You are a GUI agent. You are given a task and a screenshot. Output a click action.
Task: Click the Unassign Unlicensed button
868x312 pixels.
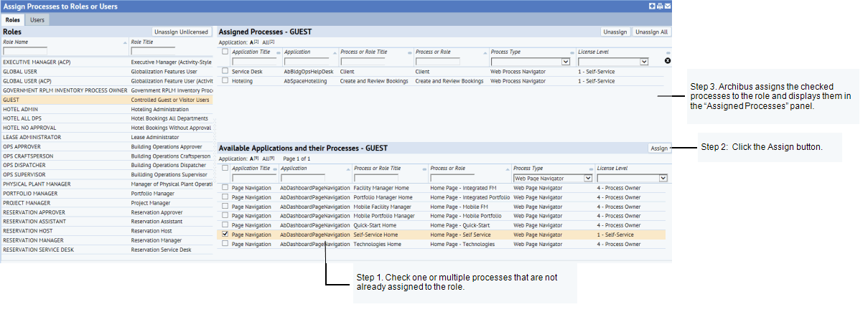pos(182,32)
